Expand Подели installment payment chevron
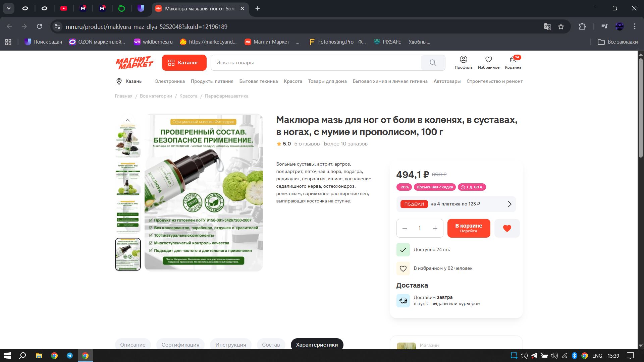The height and width of the screenshot is (362, 644). [x=509, y=204]
